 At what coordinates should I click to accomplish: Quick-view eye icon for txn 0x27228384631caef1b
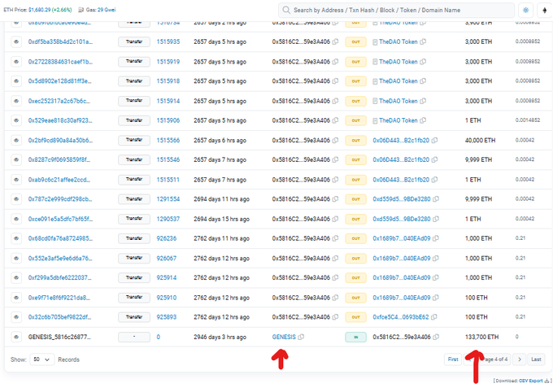(16, 61)
